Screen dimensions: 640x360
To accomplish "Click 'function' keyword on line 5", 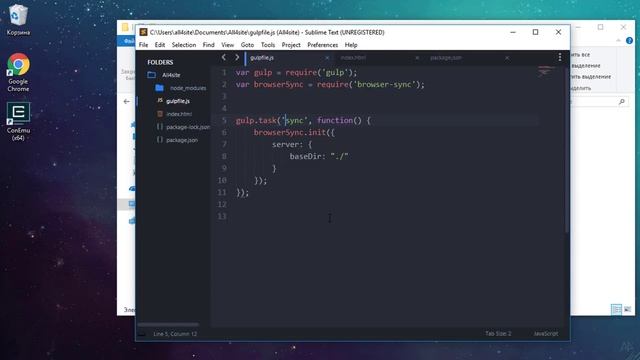I will tap(335, 120).
